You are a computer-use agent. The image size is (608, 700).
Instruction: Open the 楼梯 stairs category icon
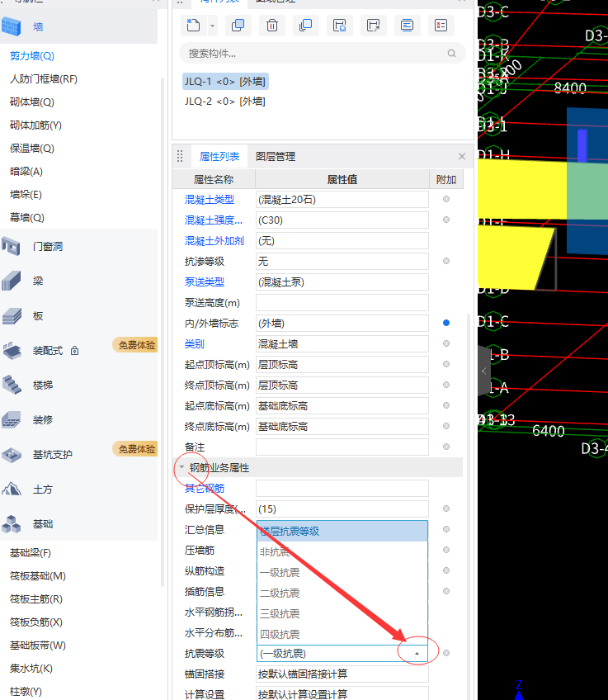pyautogui.click(x=12, y=385)
